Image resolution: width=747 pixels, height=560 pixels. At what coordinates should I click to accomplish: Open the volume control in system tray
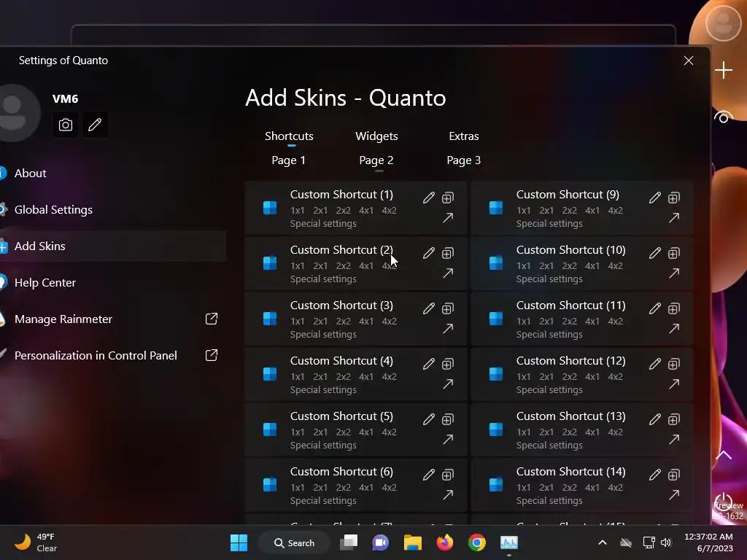[666, 542]
